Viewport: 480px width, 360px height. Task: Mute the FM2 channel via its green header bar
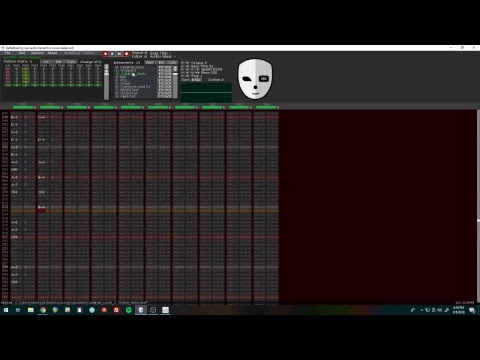click(x=50, y=107)
